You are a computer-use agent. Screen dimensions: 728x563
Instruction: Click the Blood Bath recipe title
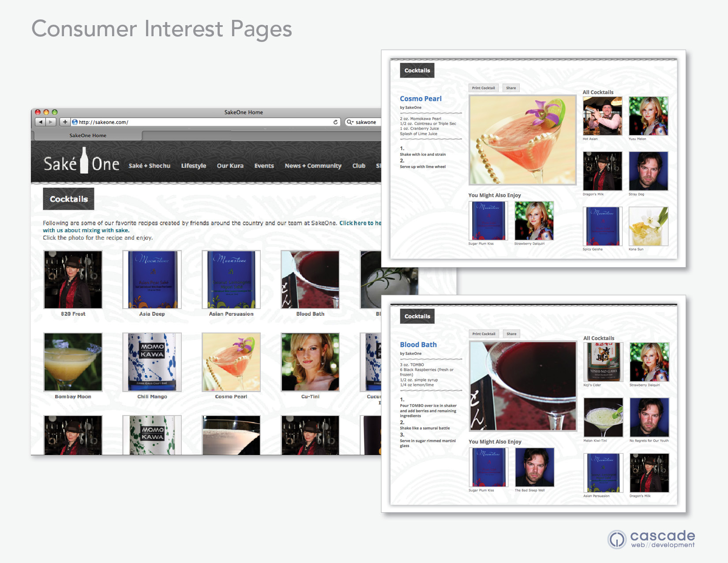pos(418,345)
